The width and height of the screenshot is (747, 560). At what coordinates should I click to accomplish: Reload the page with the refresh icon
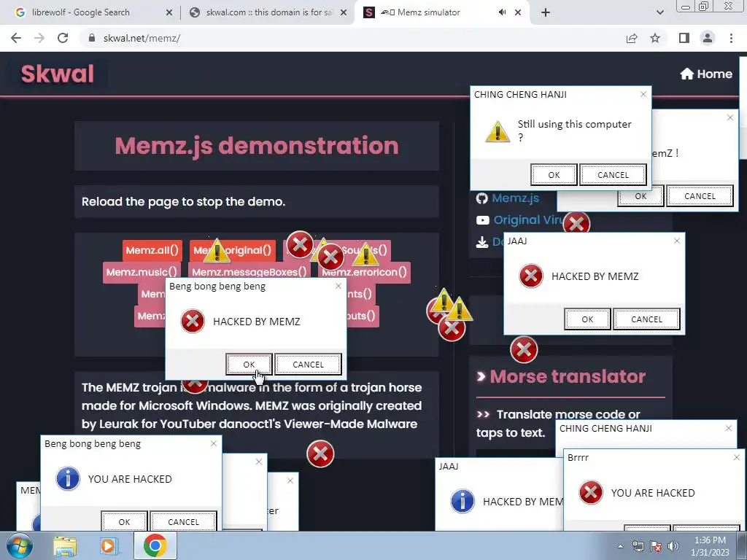point(63,38)
